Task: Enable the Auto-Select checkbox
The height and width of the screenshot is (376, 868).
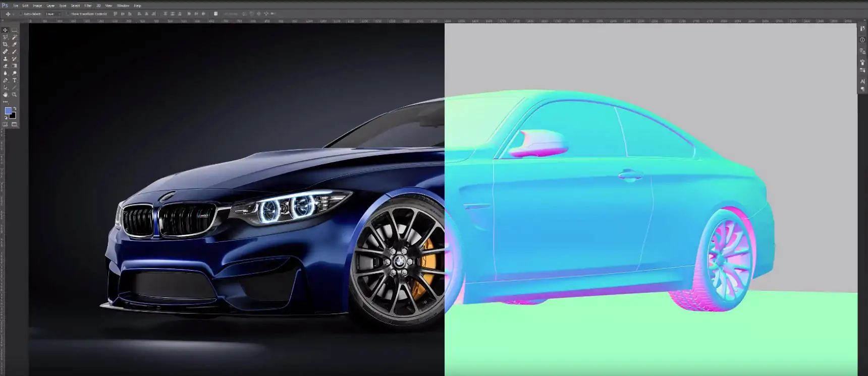Action: (x=21, y=14)
